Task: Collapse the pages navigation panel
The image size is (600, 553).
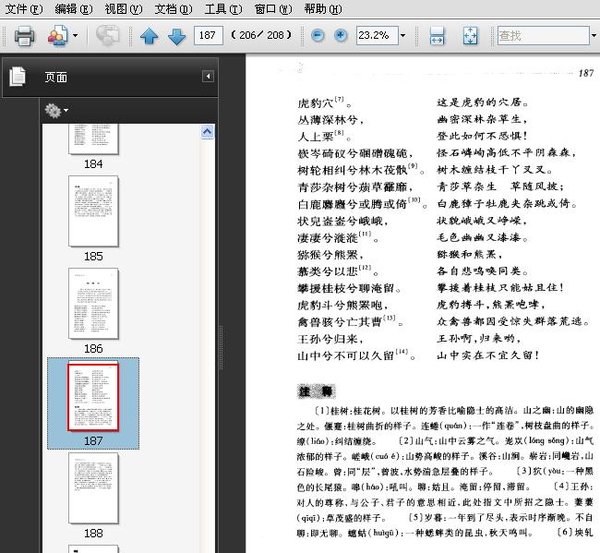Action: tap(207, 76)
